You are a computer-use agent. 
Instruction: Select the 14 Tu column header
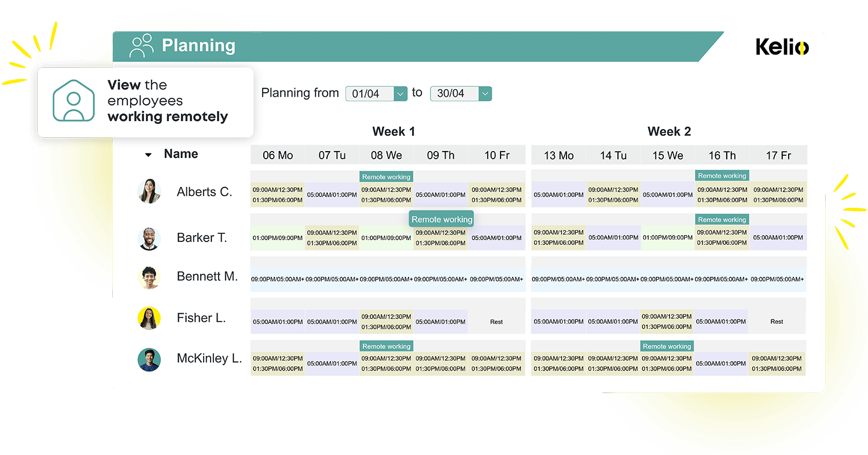[x=613, y=155]
